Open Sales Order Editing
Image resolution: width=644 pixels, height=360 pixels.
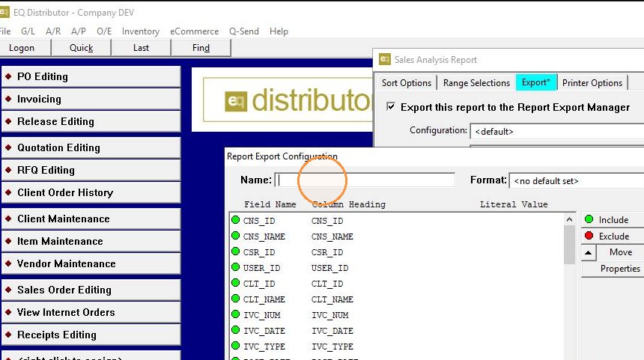pyautogui.click(x=91, y=290)
